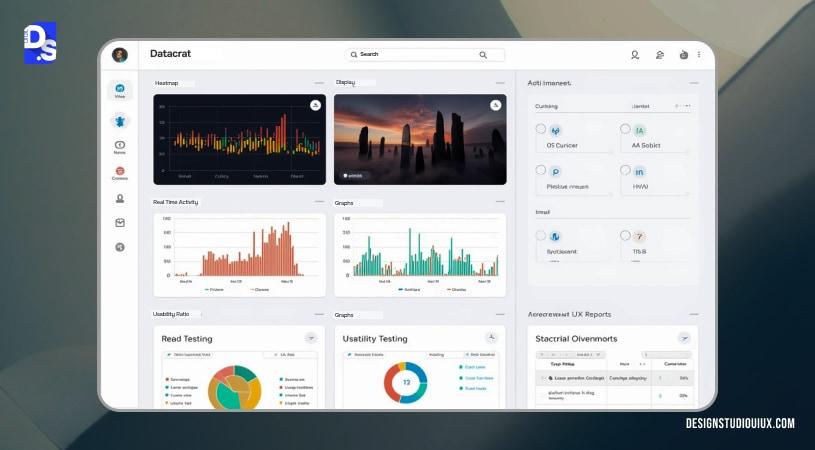
Task: Click the dark Heatmap candlestick chart
Action: (x=240, y=139)
